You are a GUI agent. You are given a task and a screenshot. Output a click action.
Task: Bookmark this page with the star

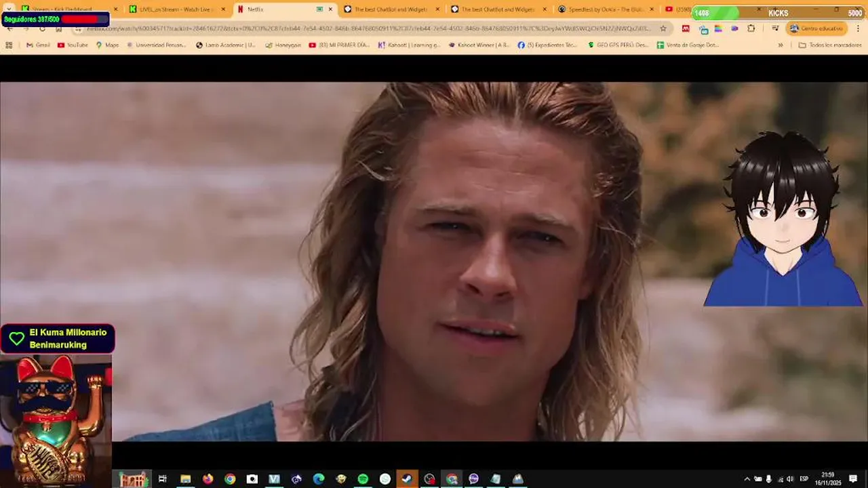[x=663, y=28]
